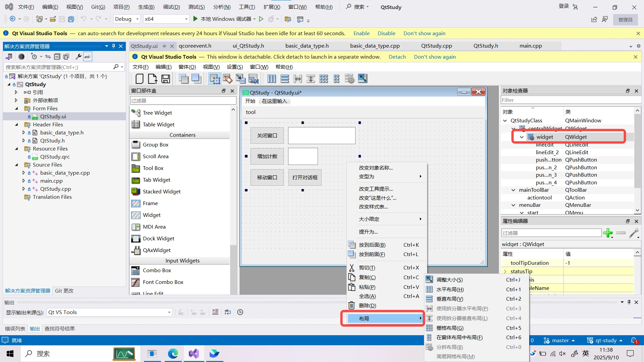Click 关闭窗口 button on the form

(267, 135)
